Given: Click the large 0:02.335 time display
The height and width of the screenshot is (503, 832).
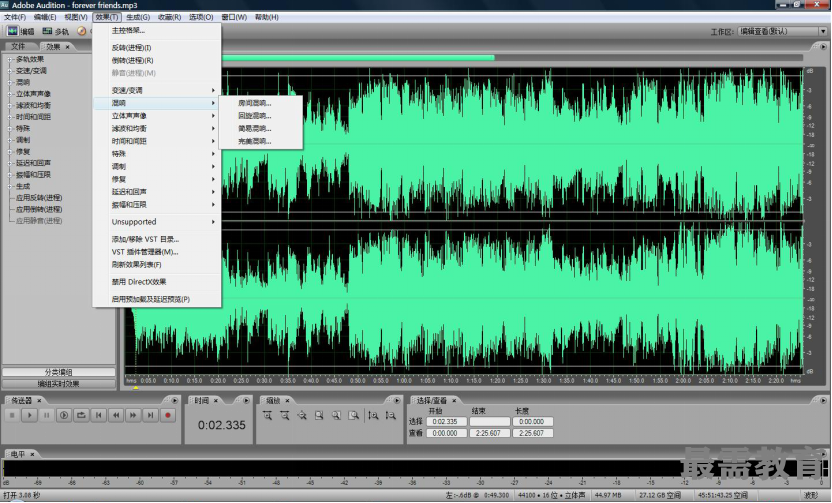Looking at the screenshot, I should [x=222, y=425].
